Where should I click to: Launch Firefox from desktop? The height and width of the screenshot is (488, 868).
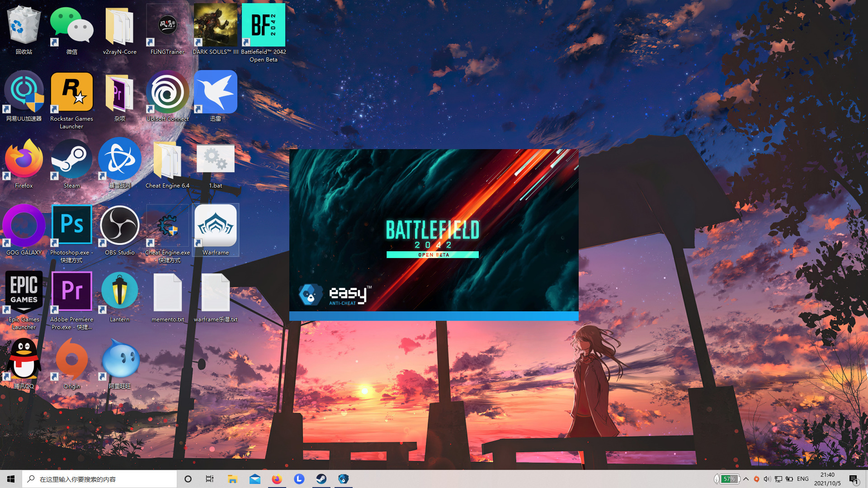point(24,163)
